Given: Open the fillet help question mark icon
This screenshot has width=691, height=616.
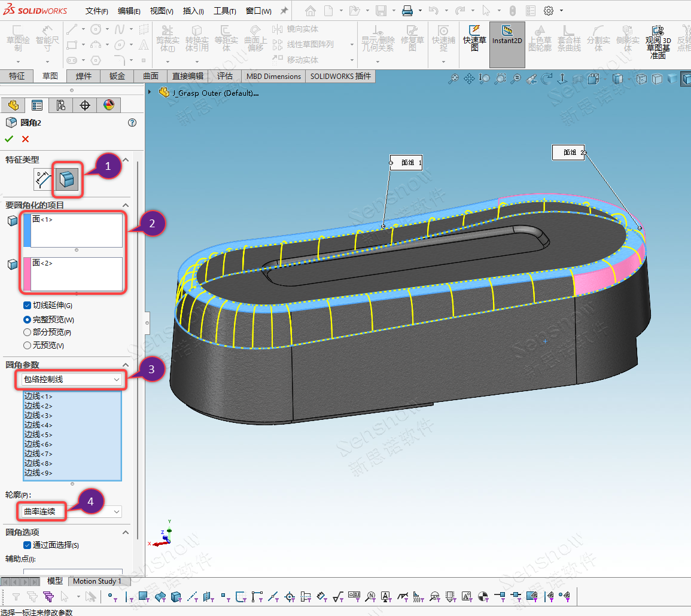Looking at the screenshot, I should 132,123.
